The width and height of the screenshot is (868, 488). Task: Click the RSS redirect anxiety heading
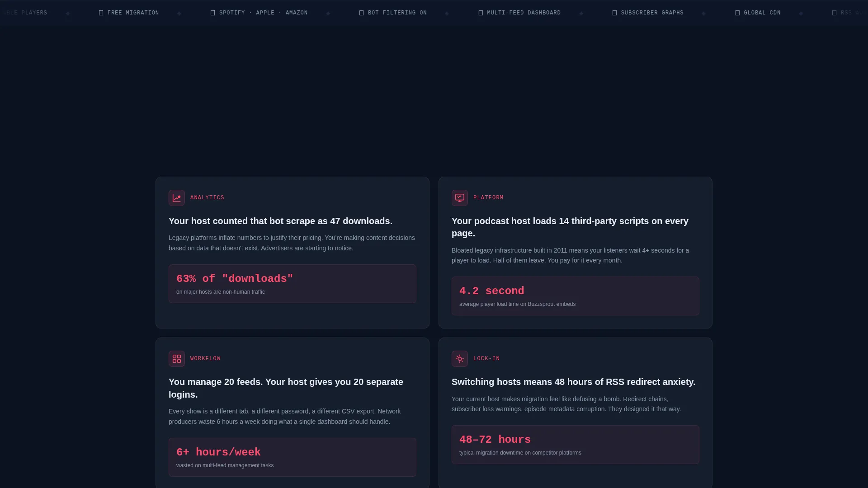coord(573,382)
